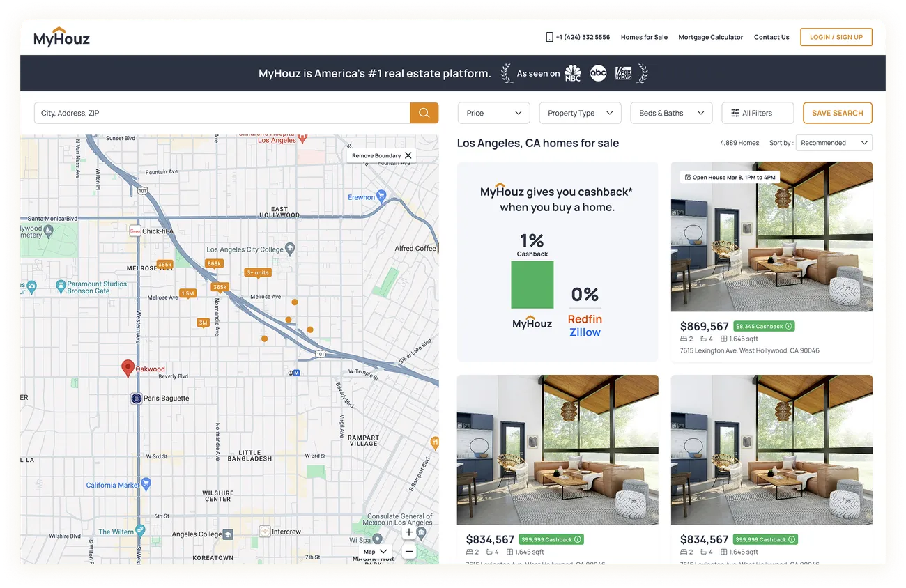Click the 3M map price marker
906x588 pixels.
[203, 323]
